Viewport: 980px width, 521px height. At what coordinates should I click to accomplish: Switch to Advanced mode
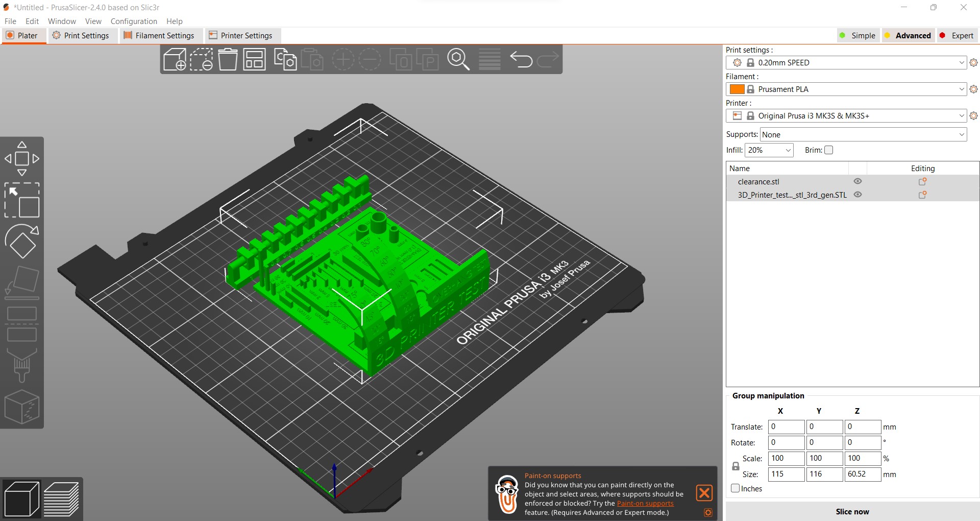point(908,35)
